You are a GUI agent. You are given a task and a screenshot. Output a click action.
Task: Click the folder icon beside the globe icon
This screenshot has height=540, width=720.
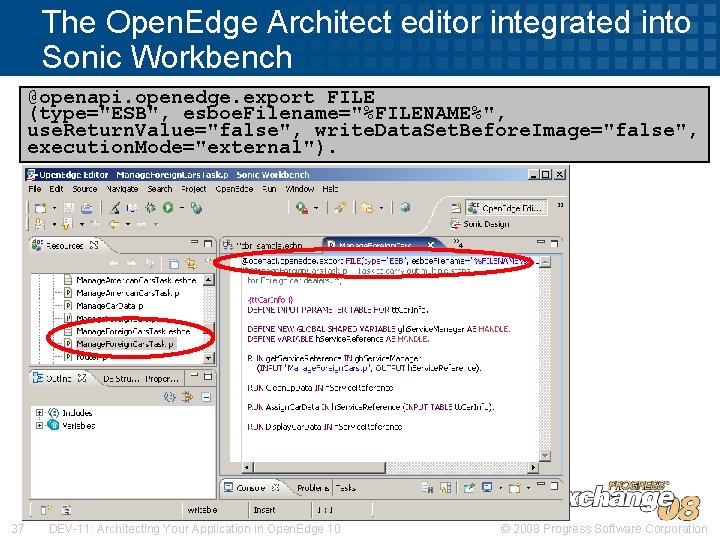(367, 208)
